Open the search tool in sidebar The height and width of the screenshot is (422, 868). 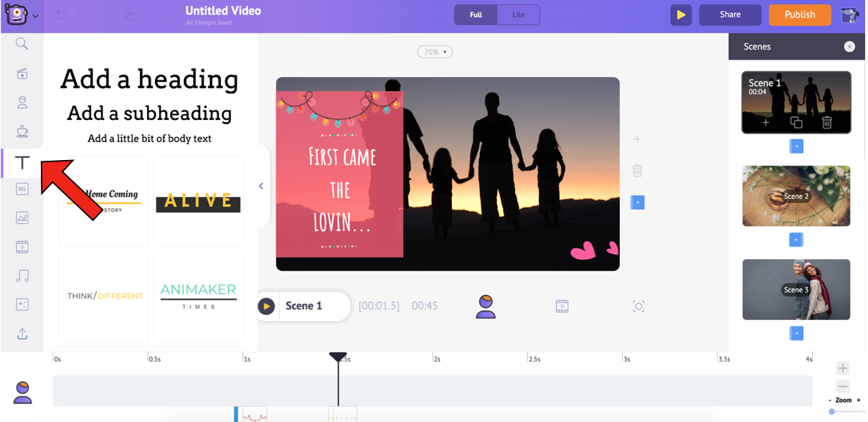tap(22, 44)
